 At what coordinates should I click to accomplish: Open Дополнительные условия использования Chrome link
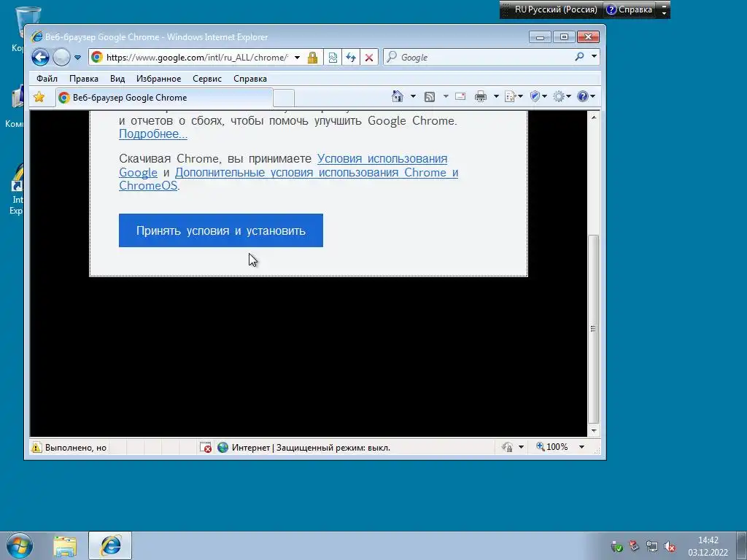click(x=317, y=172)
